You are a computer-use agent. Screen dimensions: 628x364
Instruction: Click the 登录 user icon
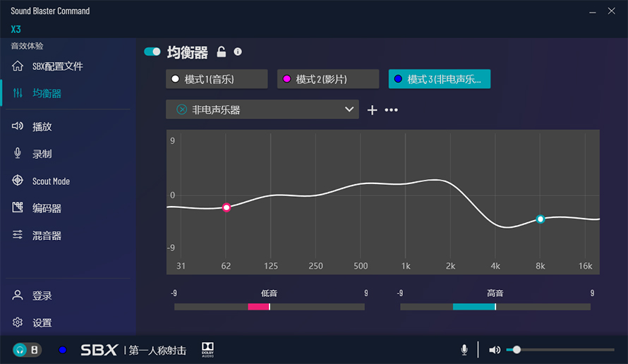tap(18, 295)
